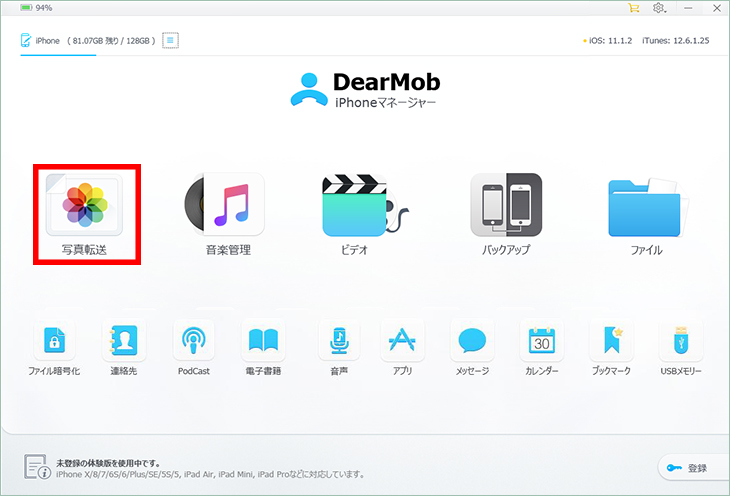Open ブックマーク bookmarks section
Image resolution: width=730 pixels, height=496 pixels.
[x=611, y=347]
